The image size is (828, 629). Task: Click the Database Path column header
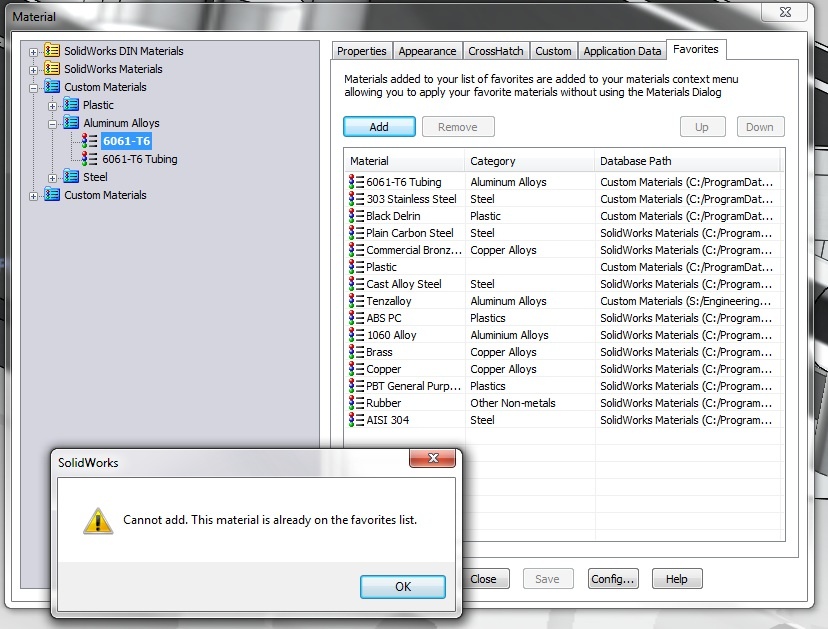point(688,161)
